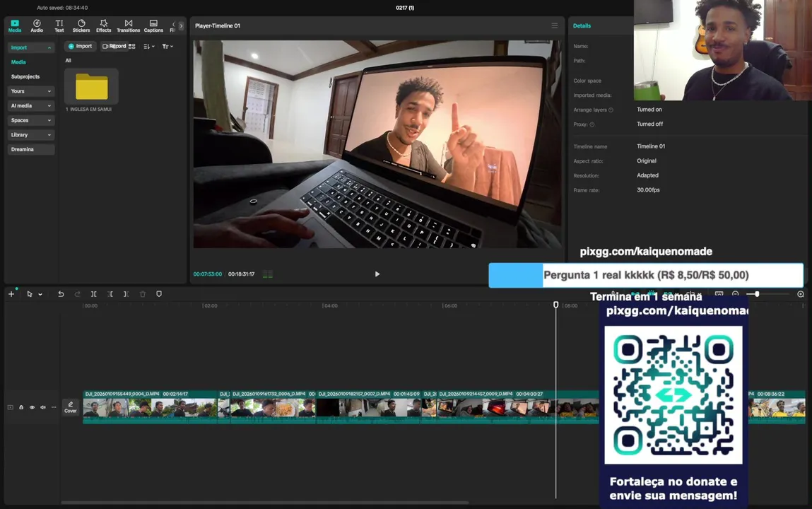The image size is (812, 509).
Task: Open the pointer tool mode dropdown
Action: coord(40,295)
